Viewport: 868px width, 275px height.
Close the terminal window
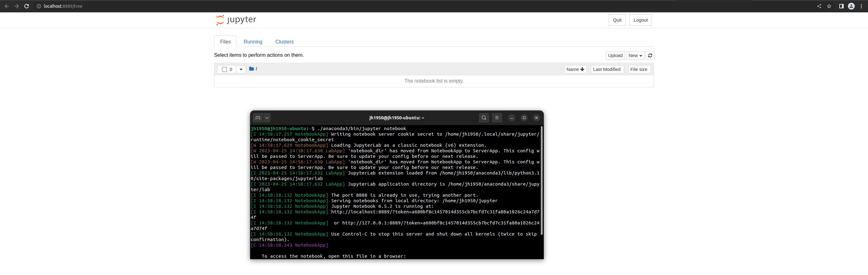tap(536, 118)
